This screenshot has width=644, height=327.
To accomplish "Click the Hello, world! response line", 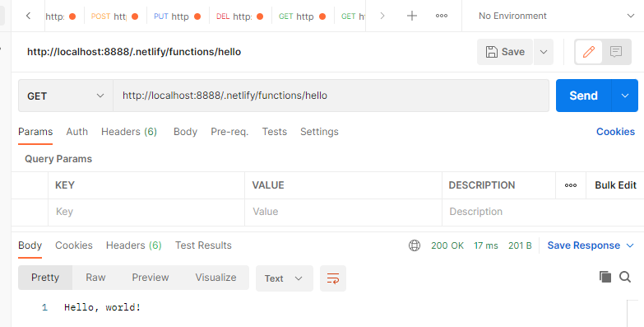I will tap(102, 307).
